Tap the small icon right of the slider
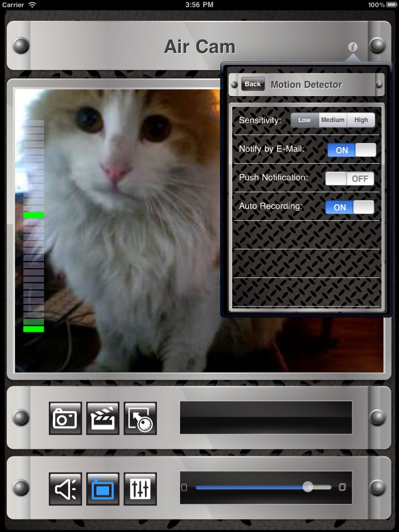The width and height of the screenshot is (399, 532). (342, 487)
